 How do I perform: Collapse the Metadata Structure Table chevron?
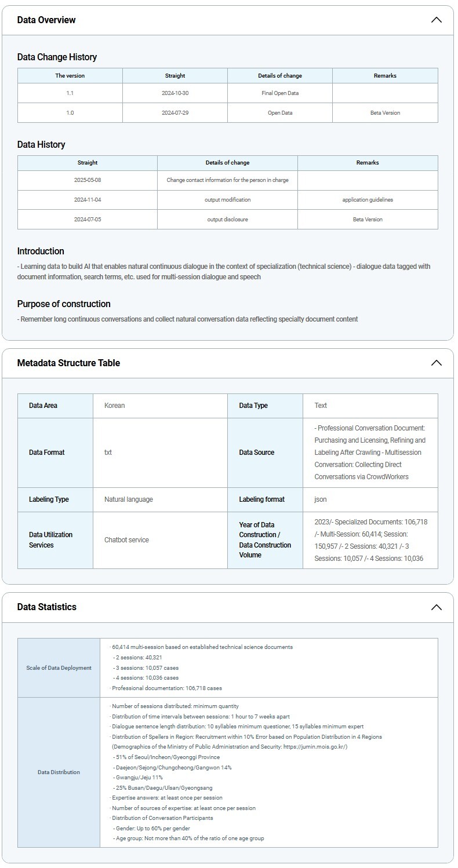436,363
